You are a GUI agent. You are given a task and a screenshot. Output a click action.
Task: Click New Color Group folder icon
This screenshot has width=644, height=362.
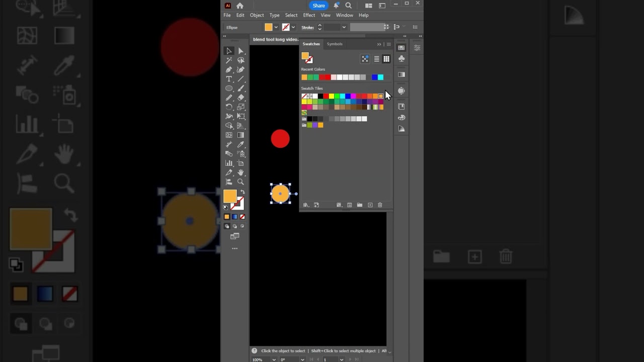[360, 205]
